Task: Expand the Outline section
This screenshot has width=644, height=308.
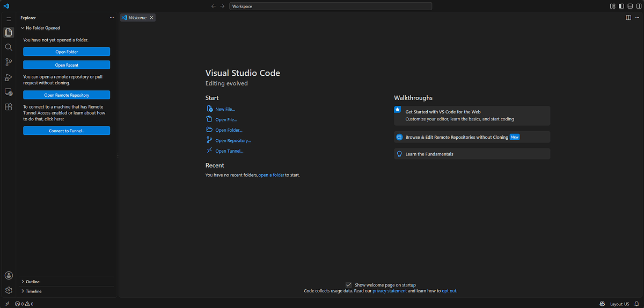Action: click(x=67, y=282)
